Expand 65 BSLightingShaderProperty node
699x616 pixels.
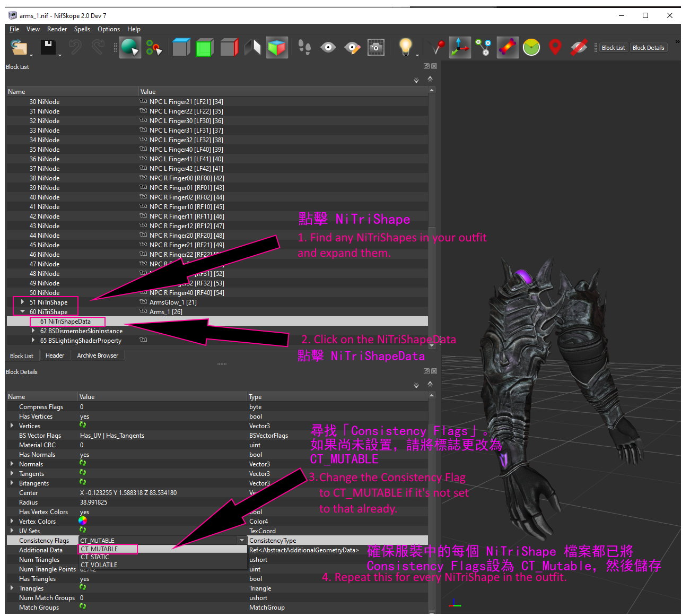pos(33,340)
